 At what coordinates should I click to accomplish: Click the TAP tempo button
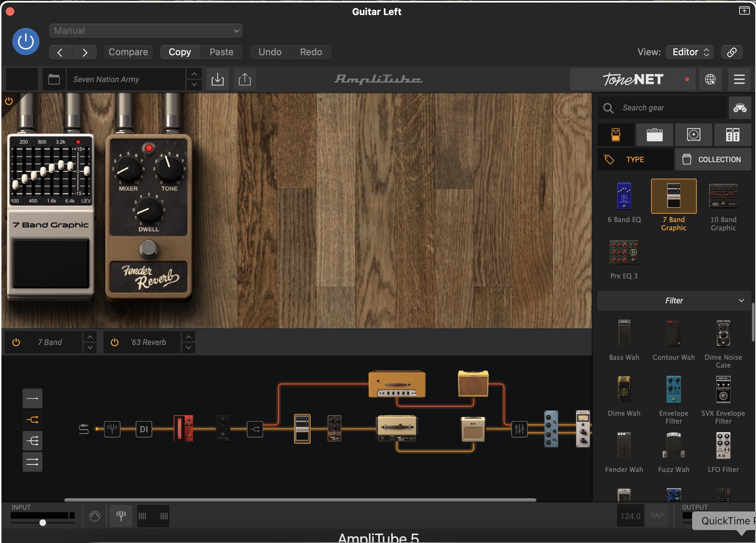coord(657,516)
